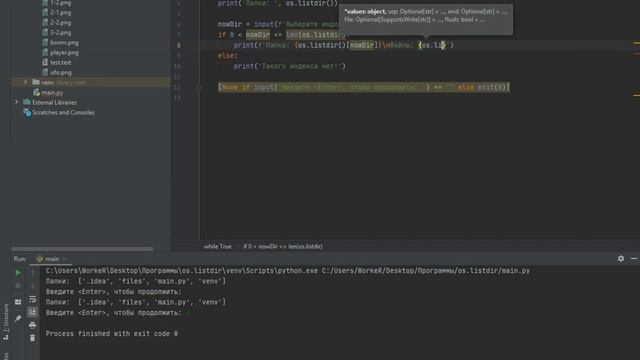Viewport: 640px width, 360px height.
Task: Toggle scroll to end of console
Action: (x=33, y=312)
